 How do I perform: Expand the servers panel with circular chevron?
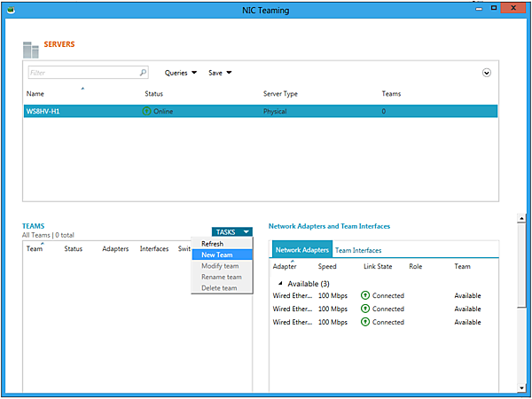(x=487, y=73)
